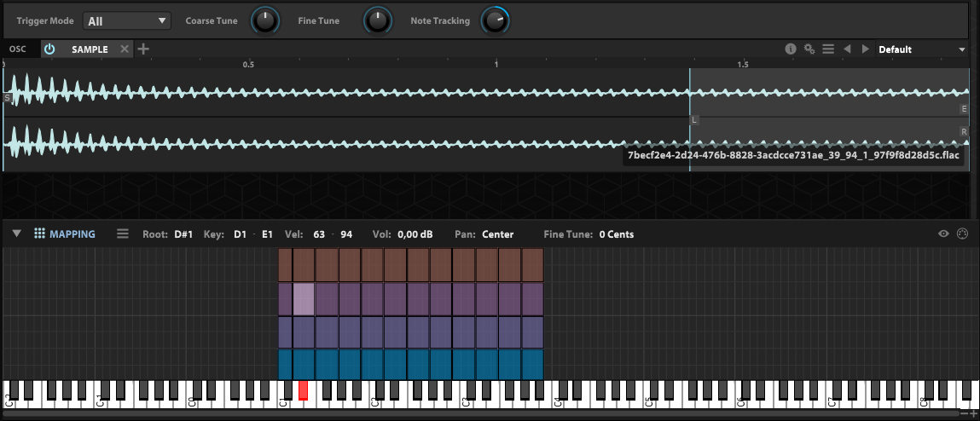Viewport: 980px width, 421px height.
Task: Edit the Fine Tune 0 Cents value
Action: [x=617, y=234]
